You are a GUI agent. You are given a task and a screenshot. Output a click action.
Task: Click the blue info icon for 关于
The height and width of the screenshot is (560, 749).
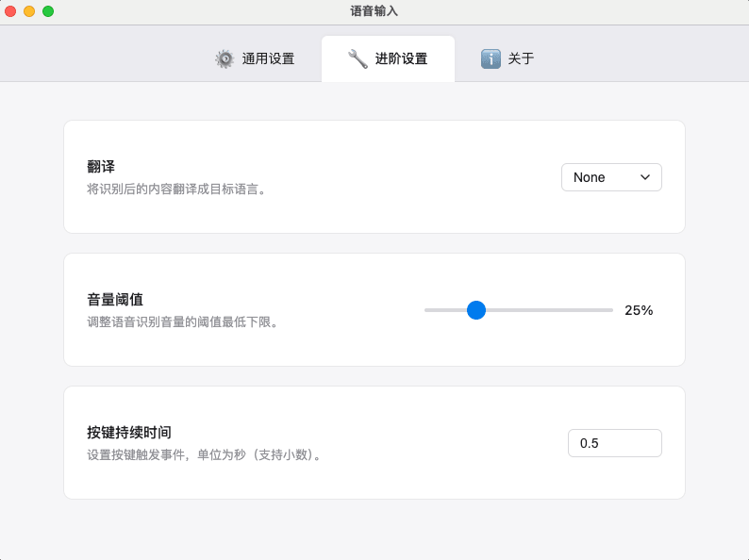tap(491, 58)
